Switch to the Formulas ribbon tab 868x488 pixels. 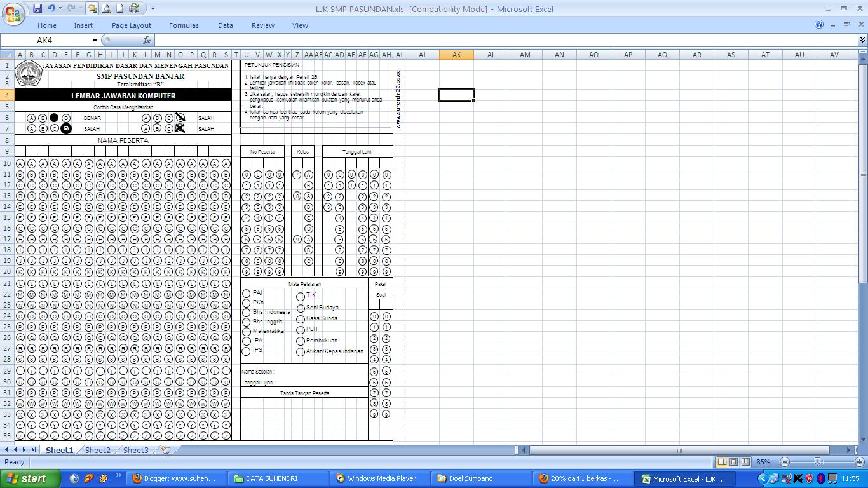click(184, 25)
